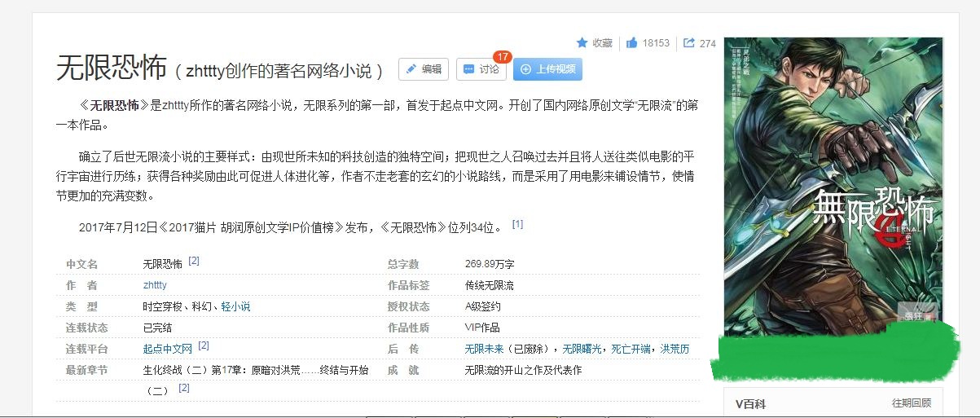This screenshot has height=418, width=980.
Task: Open the 轻小说 genre link
Action: (x=235, y=306)
